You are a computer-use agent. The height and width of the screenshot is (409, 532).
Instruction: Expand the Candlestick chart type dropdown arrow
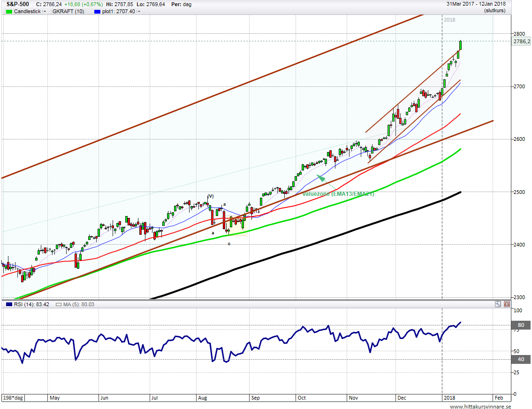coord(45,12)
